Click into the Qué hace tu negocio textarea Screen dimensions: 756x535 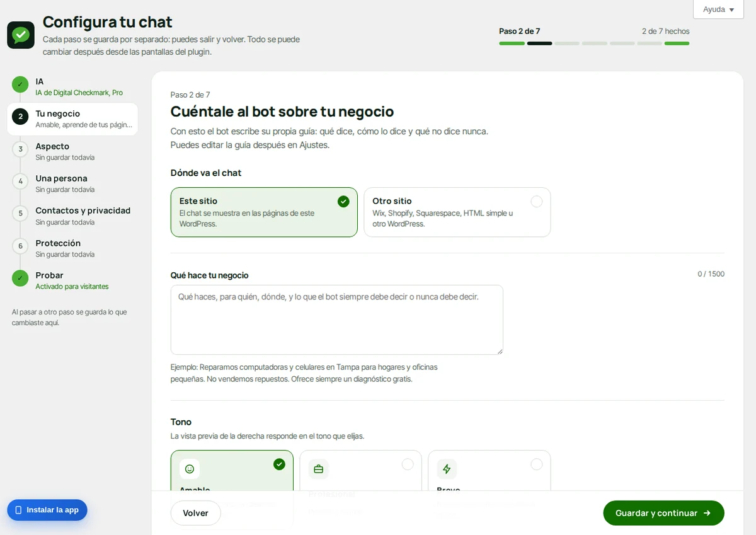[336, 319]
